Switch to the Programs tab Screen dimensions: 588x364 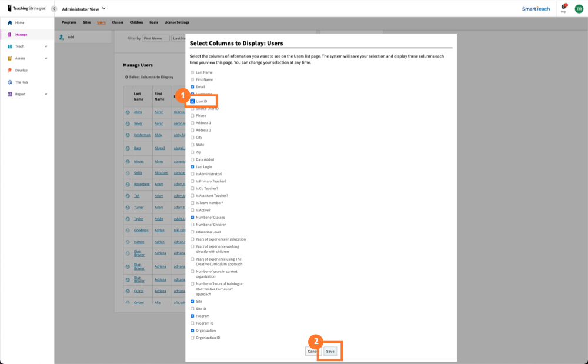(69, 22)
